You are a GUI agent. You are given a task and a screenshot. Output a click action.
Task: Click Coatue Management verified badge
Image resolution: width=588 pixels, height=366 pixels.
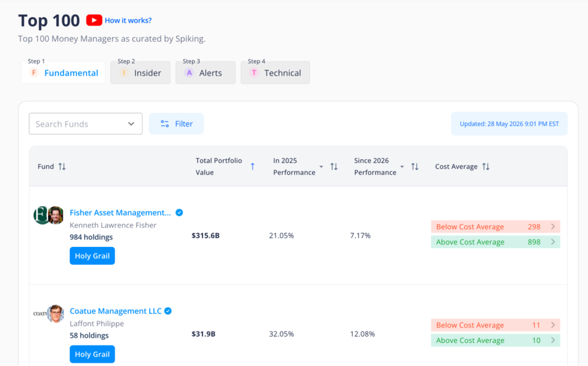(168, 311)
